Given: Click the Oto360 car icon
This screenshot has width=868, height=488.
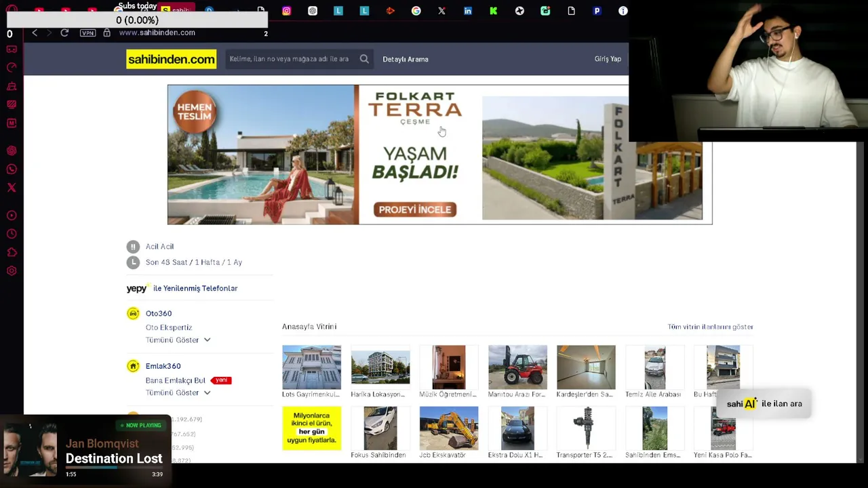Looking at the screenshot, I should coord(133,313).
